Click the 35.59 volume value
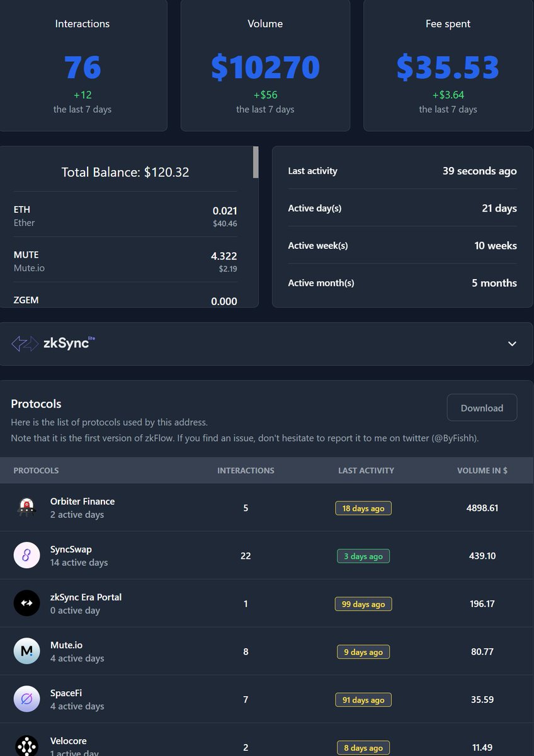The width and height of the screenshot is (534, 756). 482,699
